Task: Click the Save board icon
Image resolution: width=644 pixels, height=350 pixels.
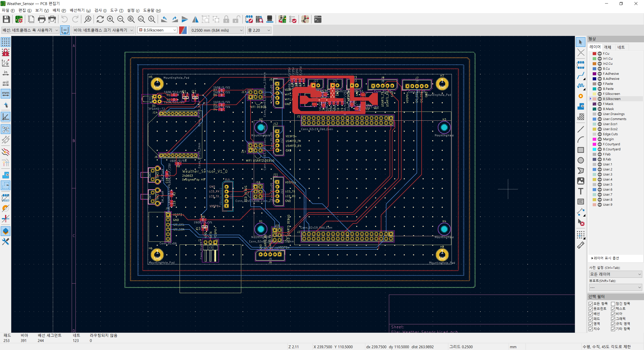Action: 6,19
